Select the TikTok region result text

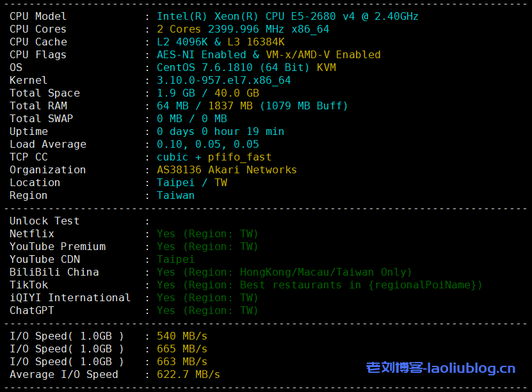(319, 285)
